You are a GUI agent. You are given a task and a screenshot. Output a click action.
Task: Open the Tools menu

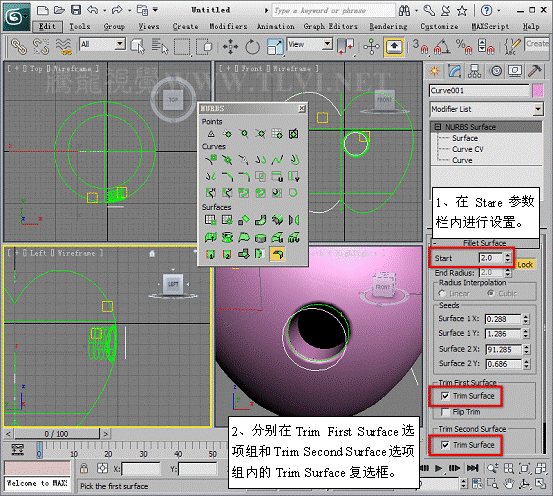(x=80, y=26)
